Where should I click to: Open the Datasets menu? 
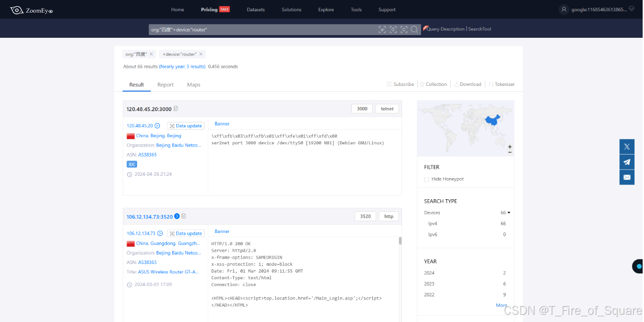[256, 9]
